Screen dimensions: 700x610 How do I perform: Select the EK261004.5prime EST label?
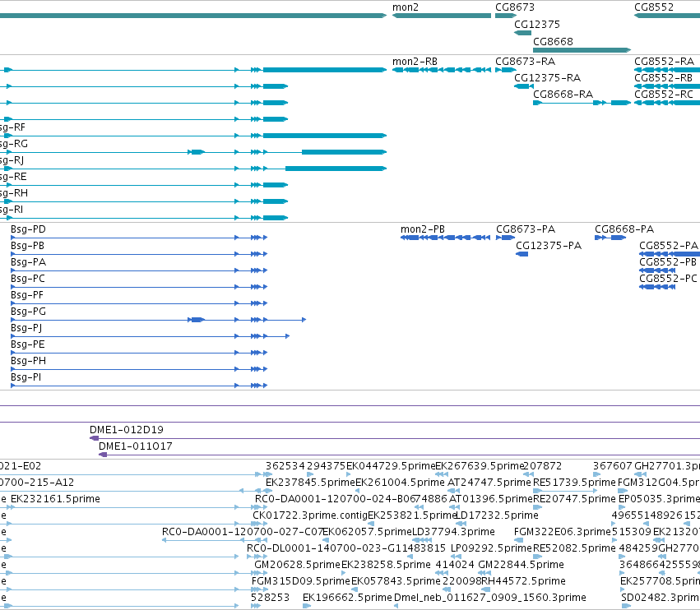click(400, 483)
